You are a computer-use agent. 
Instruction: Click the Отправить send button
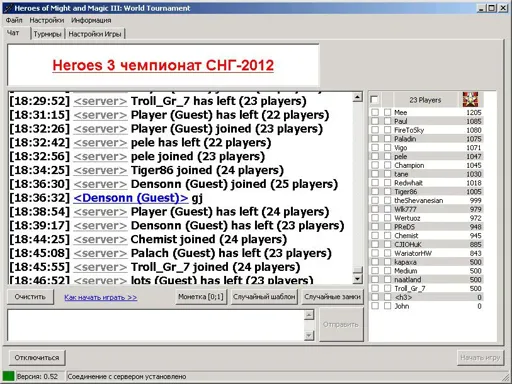(341, 324)
